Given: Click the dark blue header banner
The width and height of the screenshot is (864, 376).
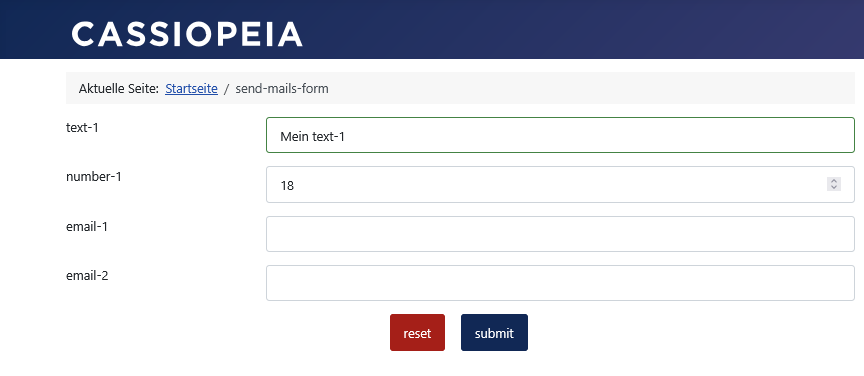Looking at the screenshot, I should [x=579, y=29].
